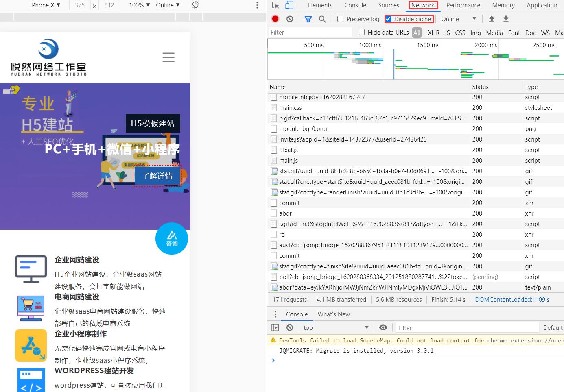Viewport: 564px width, 392px height.
Task: Open the hamburger menu on the mobile page
Action: (168, 57)
